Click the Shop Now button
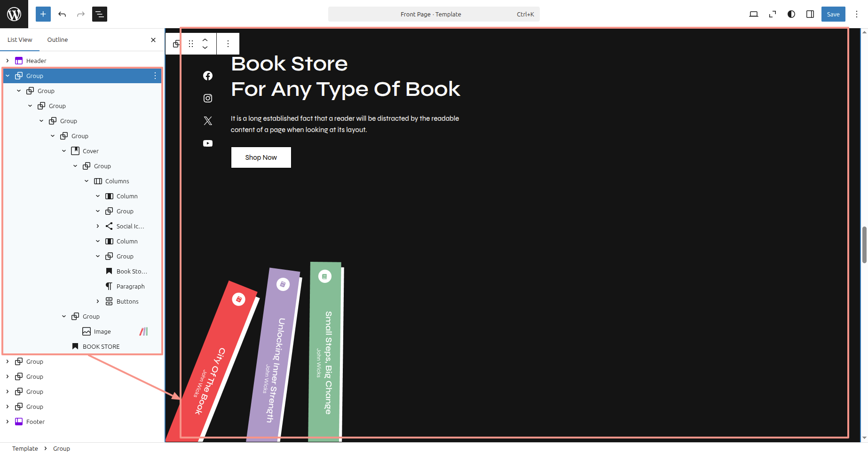 pos(261,157)
